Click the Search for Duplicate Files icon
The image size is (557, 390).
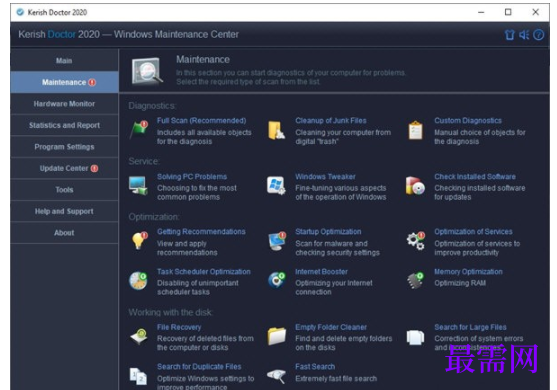[139, 376]
